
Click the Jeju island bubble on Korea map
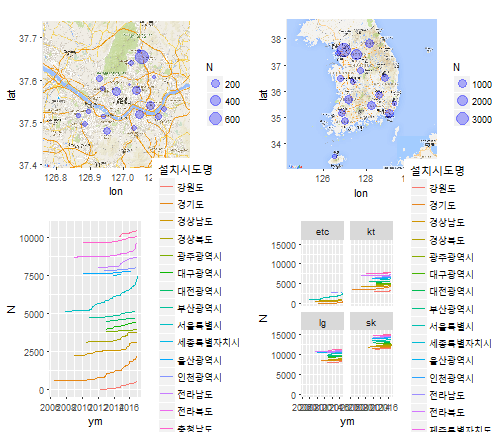coord(335,156)
